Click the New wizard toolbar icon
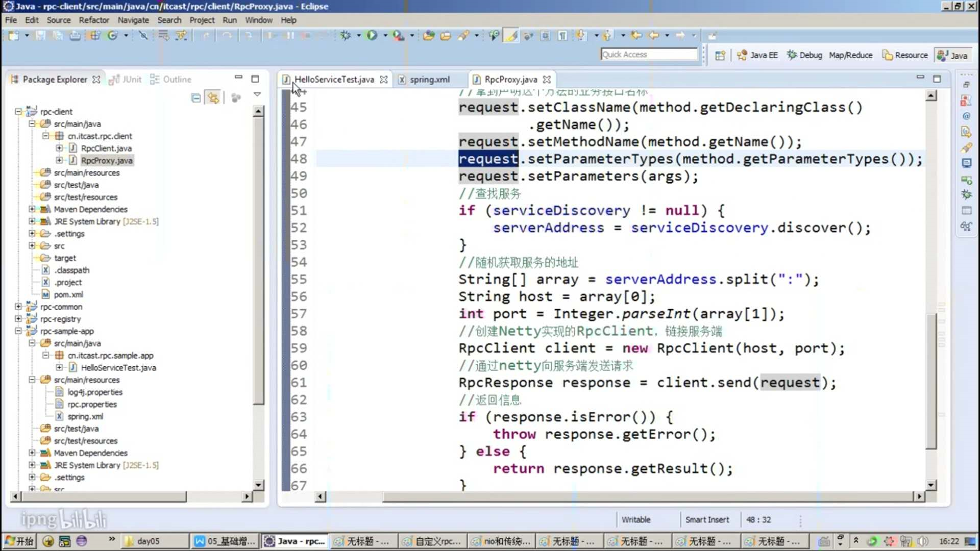 (x=13, y=36)
